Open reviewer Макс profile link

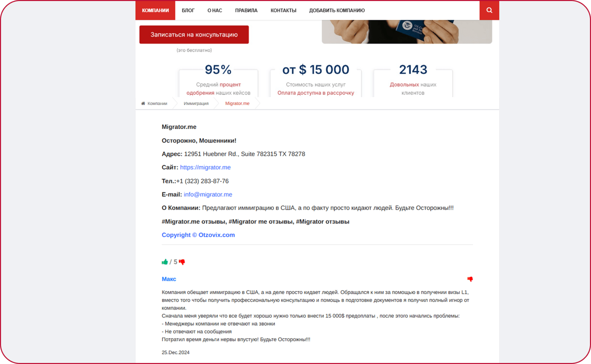pos(169,279)
